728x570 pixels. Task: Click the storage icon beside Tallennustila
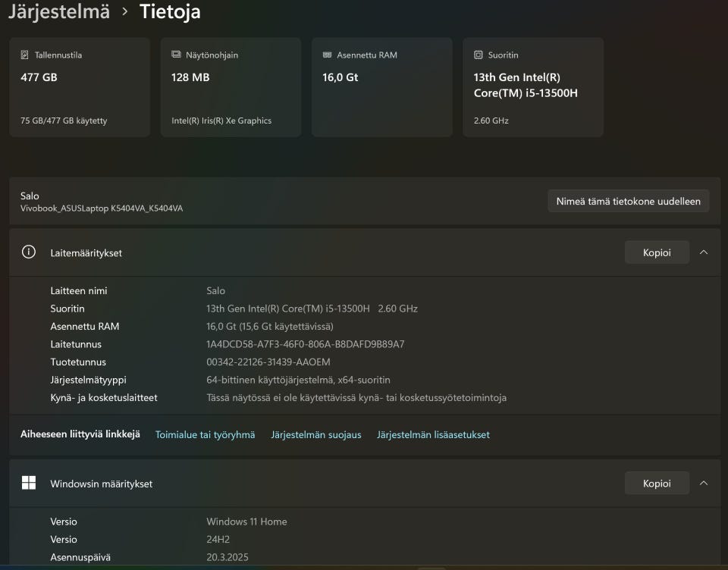point(24,55)
